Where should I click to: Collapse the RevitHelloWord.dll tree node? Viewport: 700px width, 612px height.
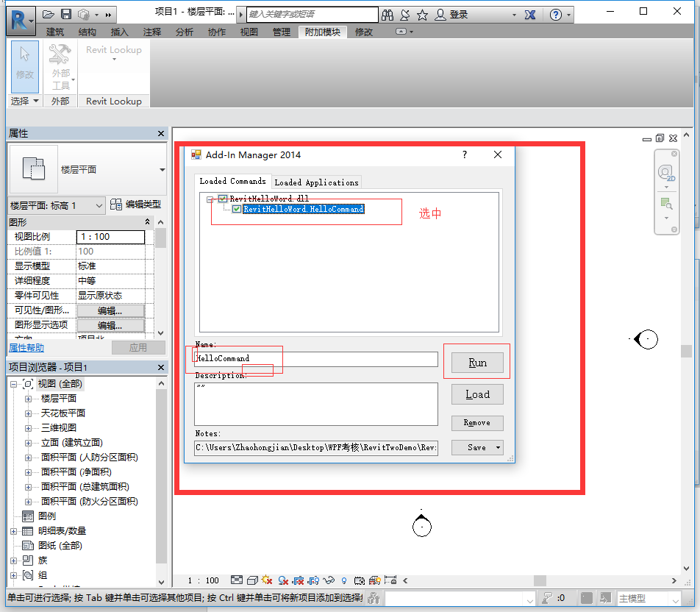[x=210, y=199]
